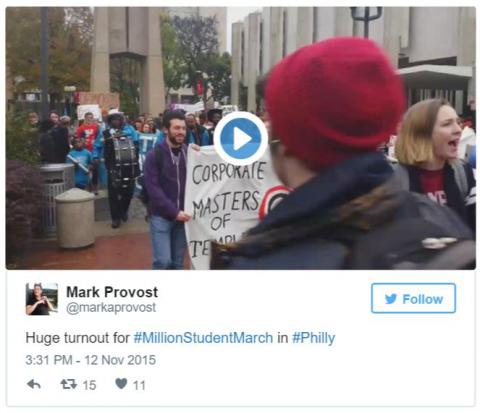Screen dimensions: 480x413
Task: Open the #MillionStudentMarch hashtag
Action: [203, 338]
